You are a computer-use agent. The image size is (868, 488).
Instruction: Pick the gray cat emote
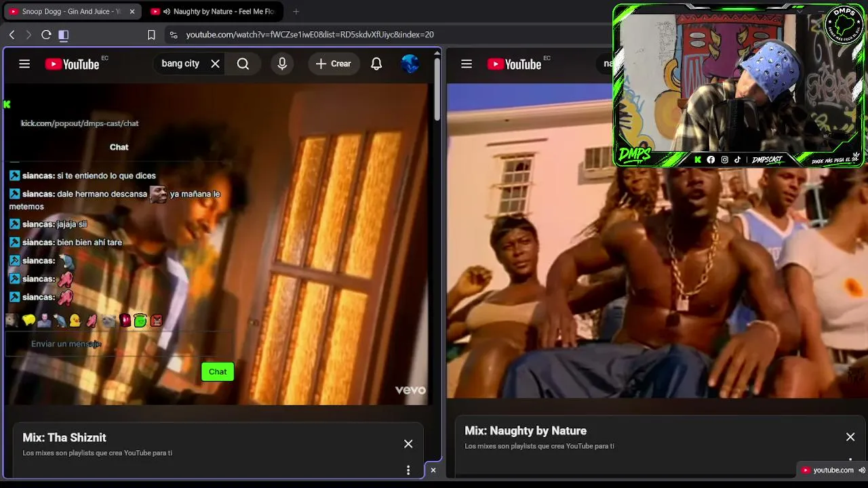(x=108, y=321)
